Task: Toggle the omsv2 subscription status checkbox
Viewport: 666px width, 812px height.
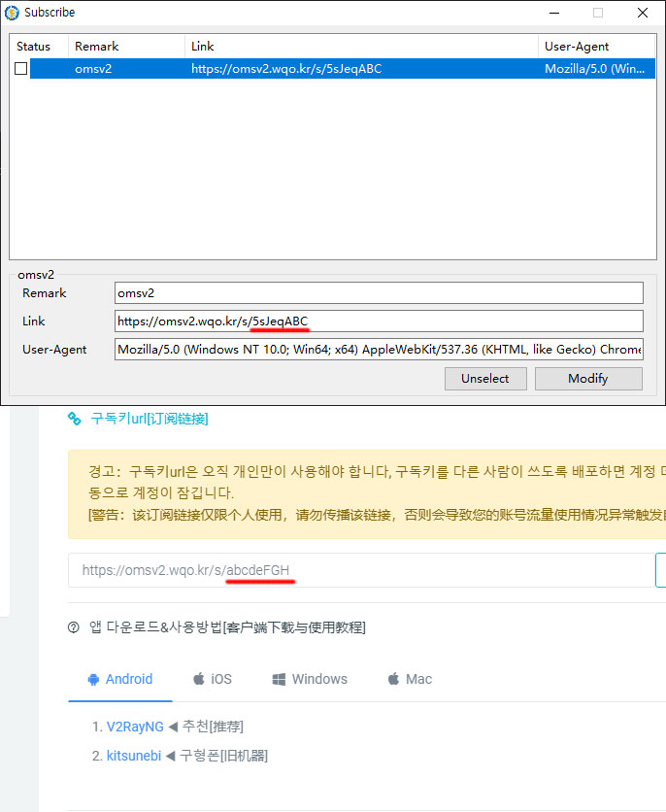Action: click(x=20, y=69)
